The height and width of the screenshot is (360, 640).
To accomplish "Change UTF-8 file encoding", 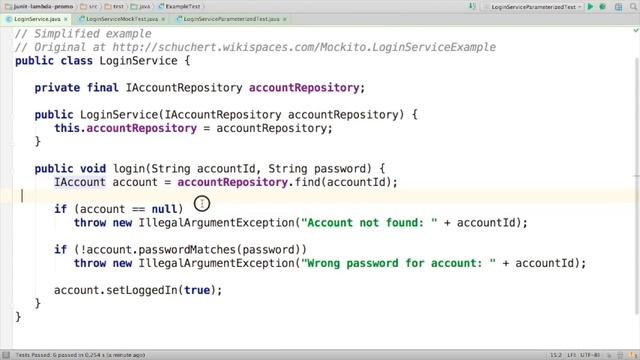I will [x=590, y=355].
